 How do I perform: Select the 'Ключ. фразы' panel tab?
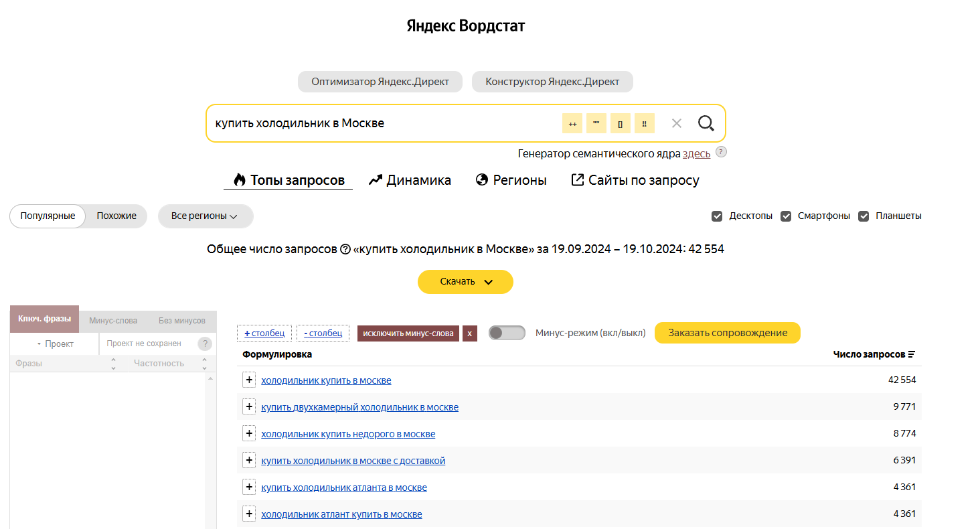coord(45,319)
